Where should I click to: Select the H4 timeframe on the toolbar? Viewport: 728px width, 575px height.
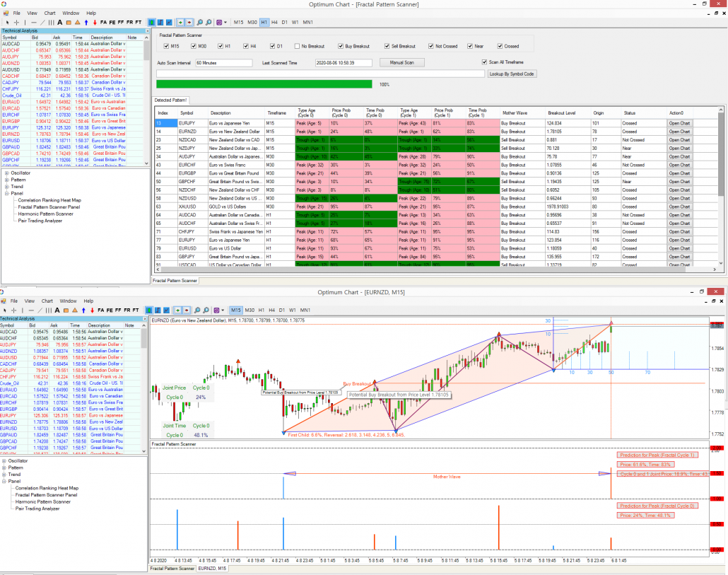[x=274, y=23]
